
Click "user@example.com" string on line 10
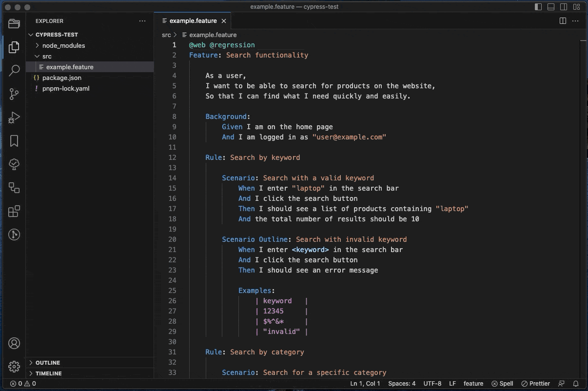click(x=349, y=137)
